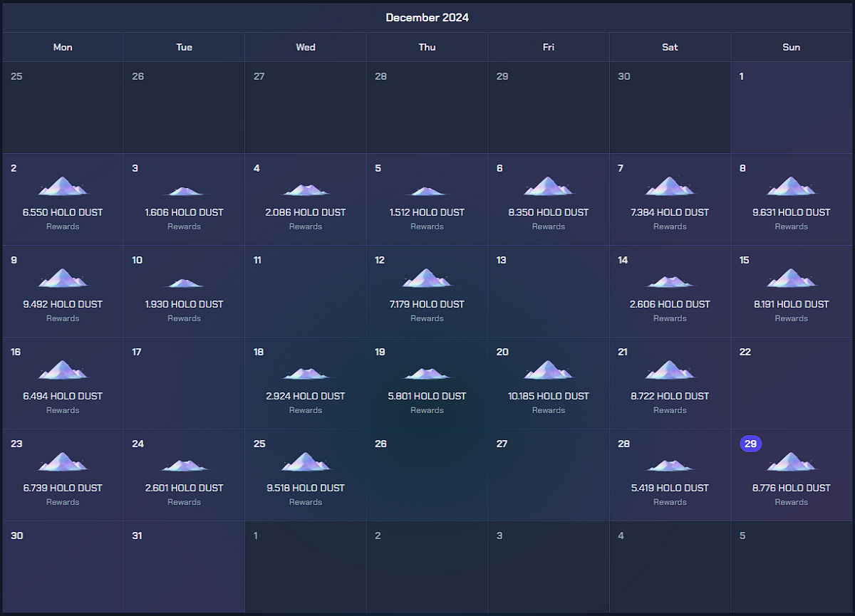Image resolution: width=855 pixels, height=616 pixels.
Task: Select the dust icon for December 4
Action: click(306, 189)
